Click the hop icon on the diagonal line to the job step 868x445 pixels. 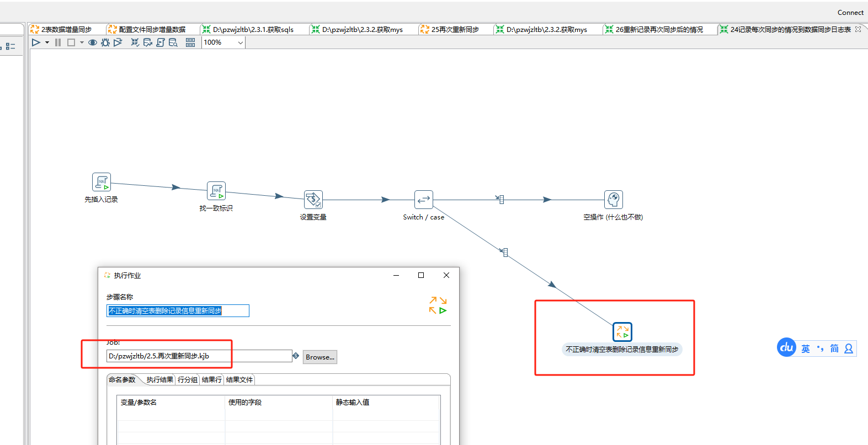coord(504,252)
